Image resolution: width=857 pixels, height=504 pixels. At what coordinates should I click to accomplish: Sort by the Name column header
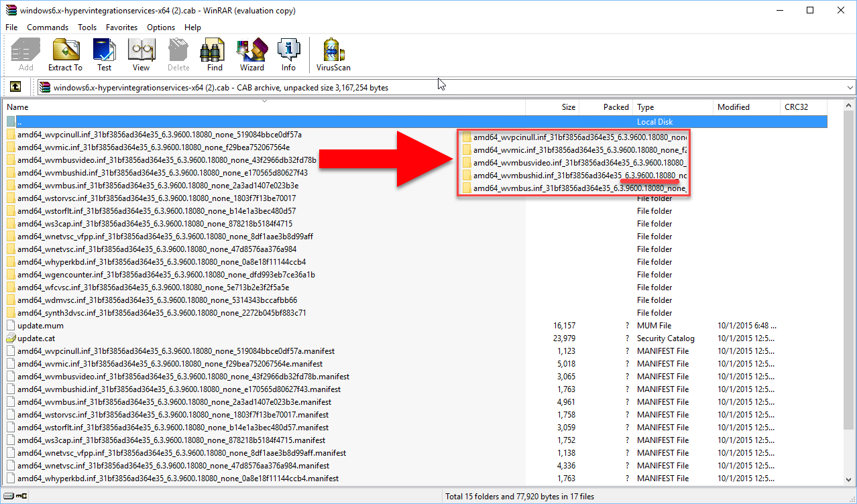264,107
